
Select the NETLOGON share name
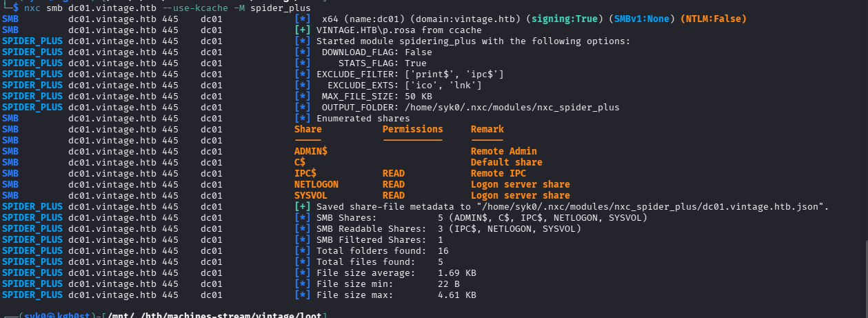316,184
